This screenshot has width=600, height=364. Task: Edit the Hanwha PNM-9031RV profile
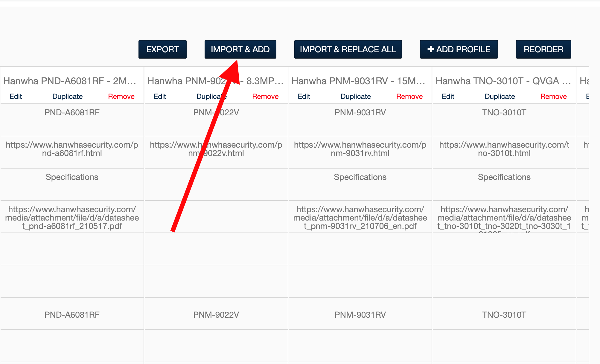pos(304,97)
